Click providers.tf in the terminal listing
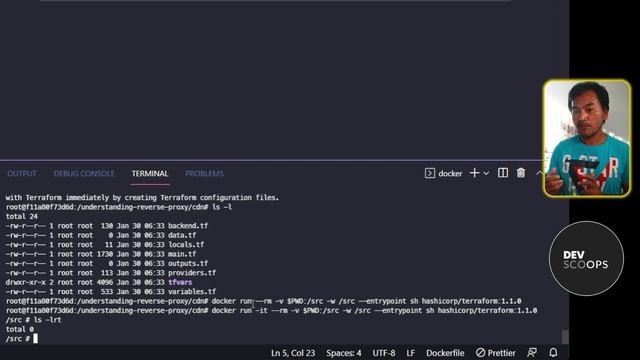Screen dimensions: 640x360 point(192,273)
